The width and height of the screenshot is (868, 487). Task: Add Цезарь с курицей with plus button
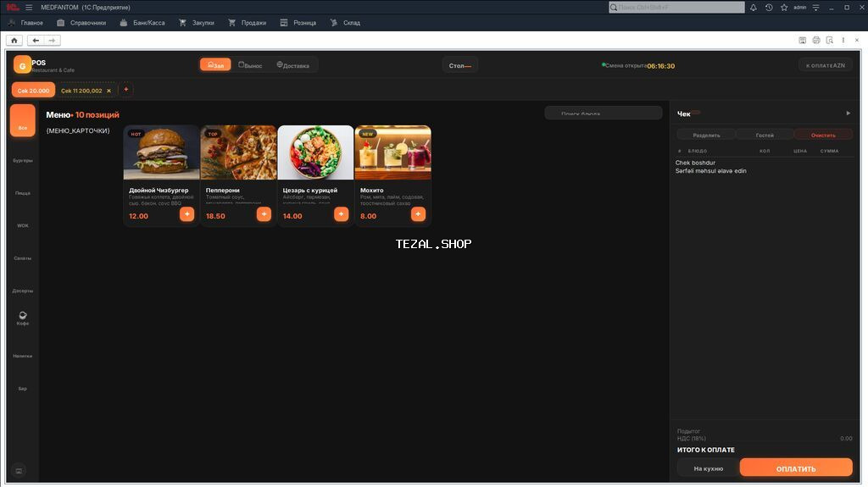(342, 214)
